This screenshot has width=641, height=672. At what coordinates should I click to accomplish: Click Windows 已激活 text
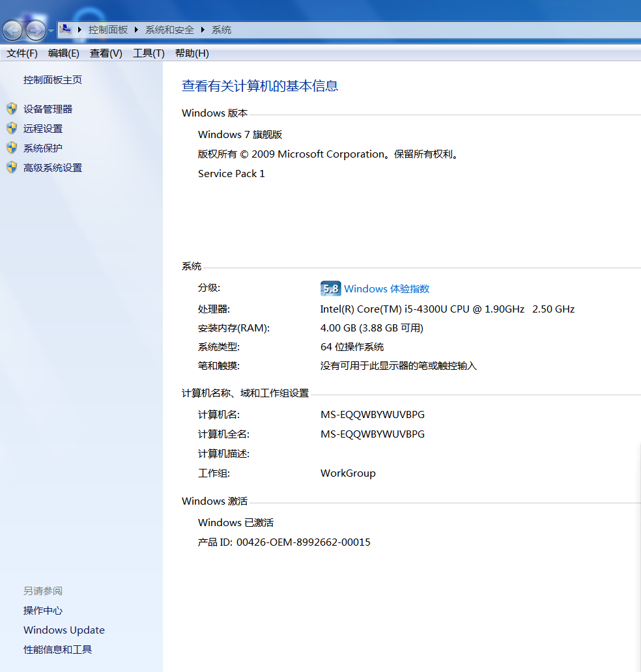236,522
